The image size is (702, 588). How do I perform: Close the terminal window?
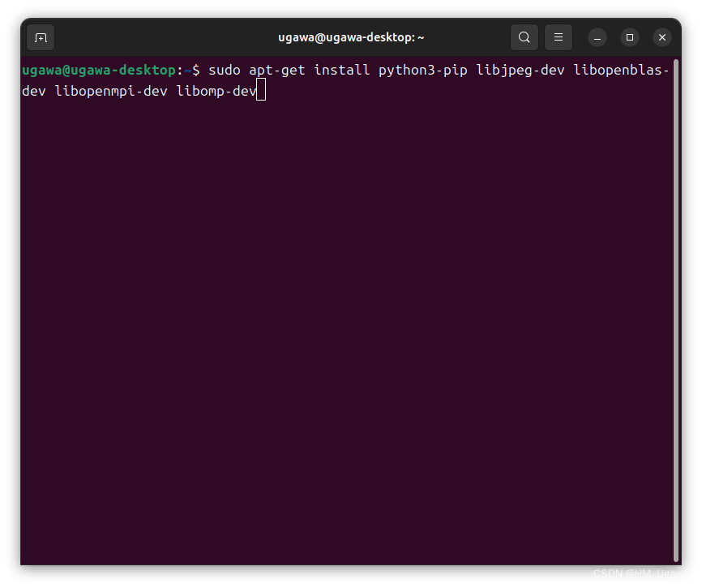click(662, 37)
